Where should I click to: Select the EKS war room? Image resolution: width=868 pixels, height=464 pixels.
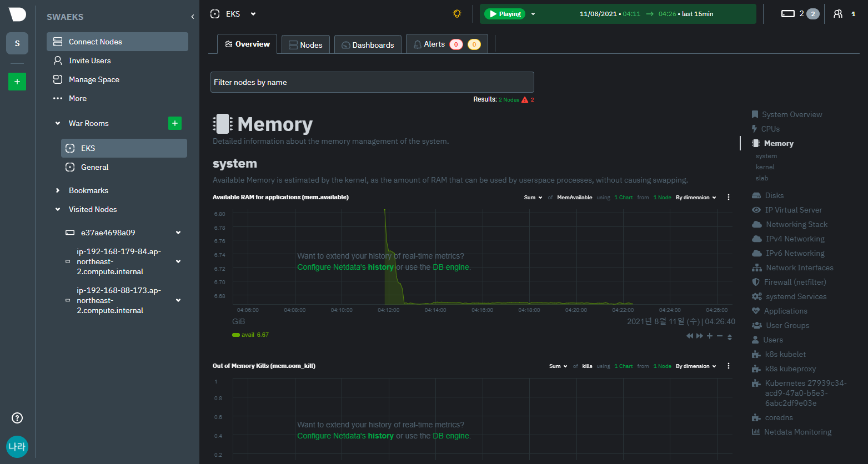click(124, 148)
